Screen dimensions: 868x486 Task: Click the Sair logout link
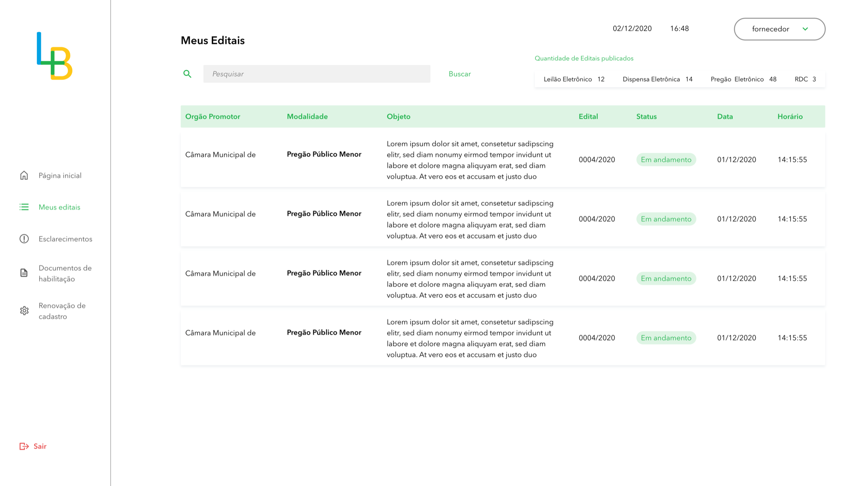[40, 446]
